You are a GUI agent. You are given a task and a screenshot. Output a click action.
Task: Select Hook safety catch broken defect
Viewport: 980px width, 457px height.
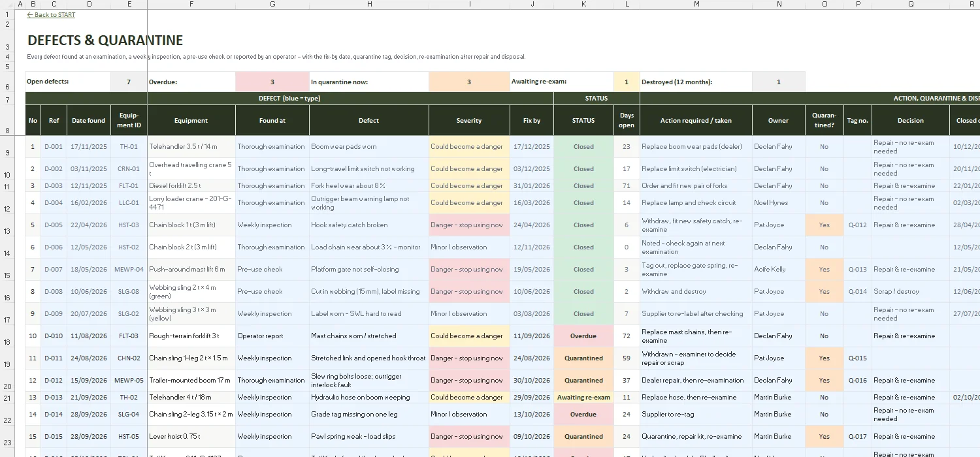pos(369,225)
